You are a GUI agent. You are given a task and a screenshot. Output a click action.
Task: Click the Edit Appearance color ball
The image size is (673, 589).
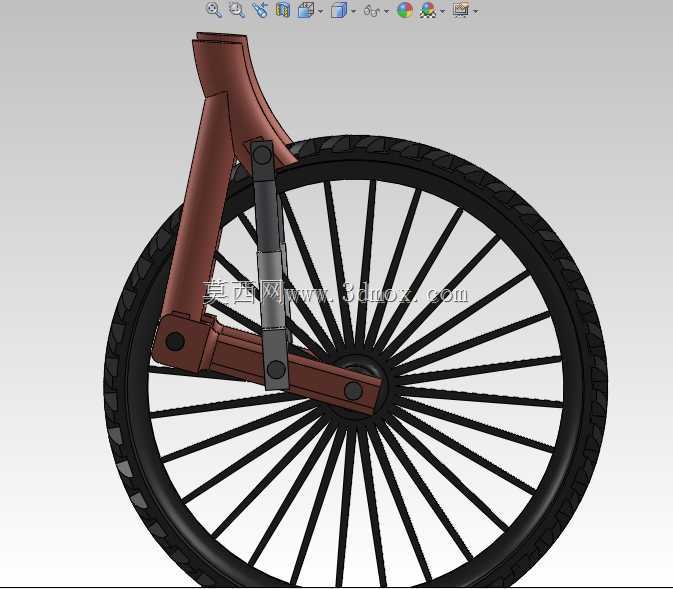(405, 10)
